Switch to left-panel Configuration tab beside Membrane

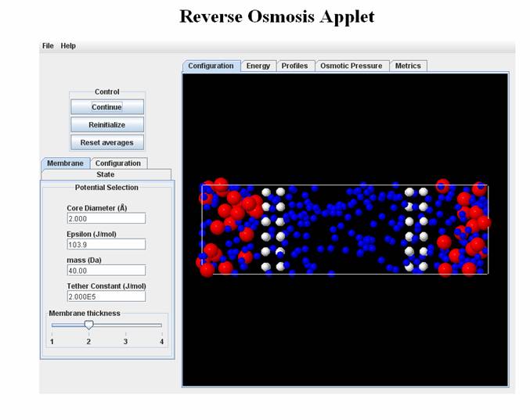tap(118, 163)
